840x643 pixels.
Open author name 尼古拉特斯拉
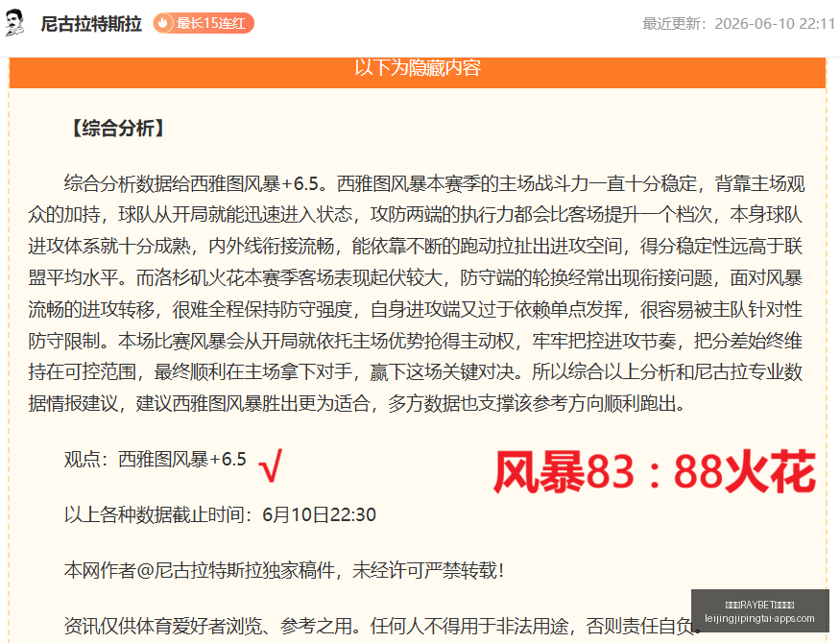[x=91, y=24]
